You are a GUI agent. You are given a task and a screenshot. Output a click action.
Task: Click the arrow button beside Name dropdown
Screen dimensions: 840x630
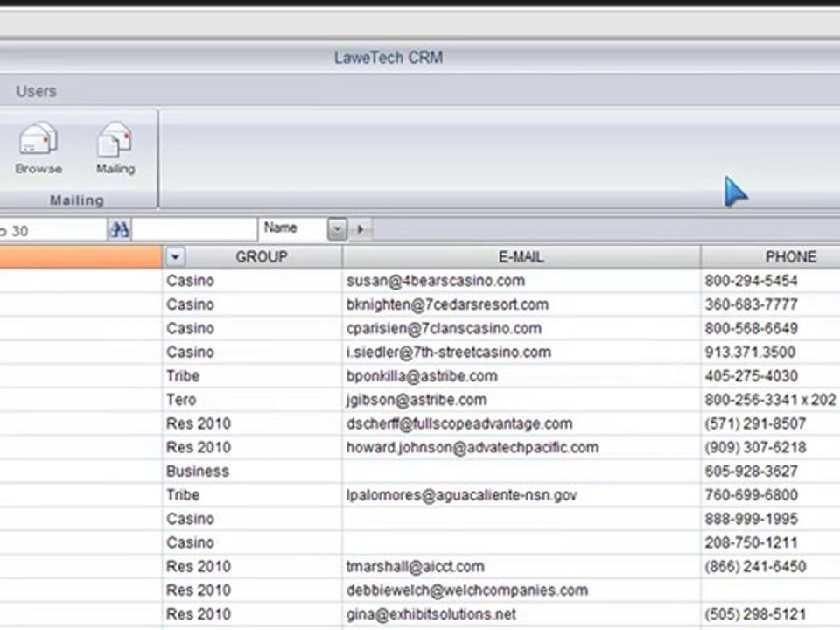360,229
